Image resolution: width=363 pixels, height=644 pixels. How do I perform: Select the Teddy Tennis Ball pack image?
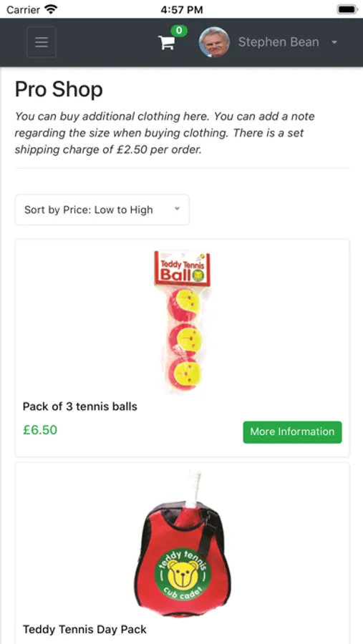tap(182, 321)
